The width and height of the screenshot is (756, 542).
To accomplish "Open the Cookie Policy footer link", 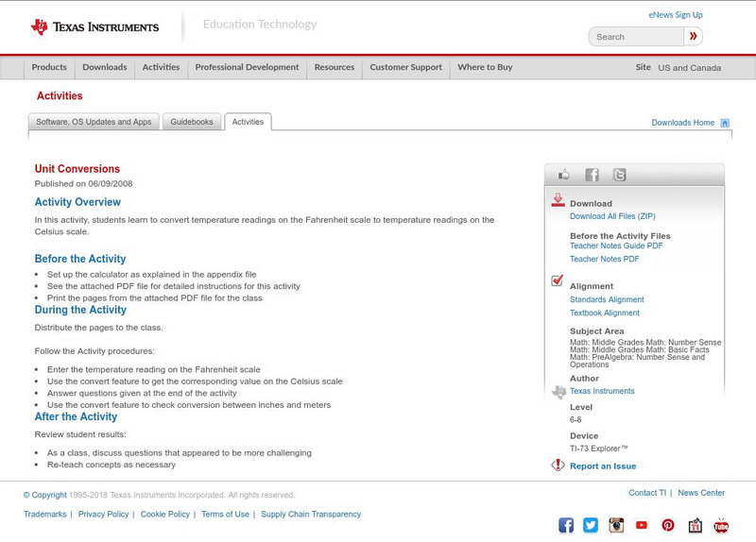I will click(164, 514).
